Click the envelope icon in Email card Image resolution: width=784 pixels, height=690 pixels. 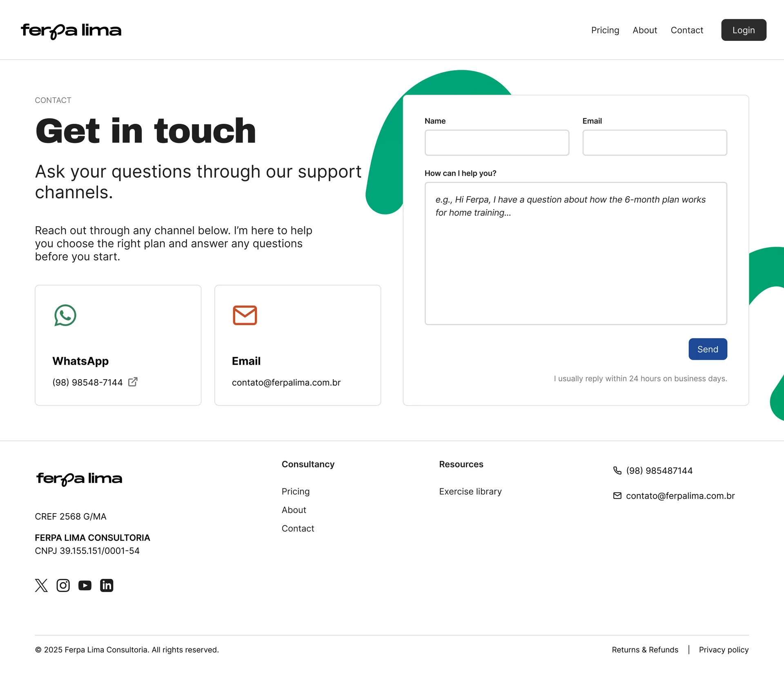coord(245,315)
